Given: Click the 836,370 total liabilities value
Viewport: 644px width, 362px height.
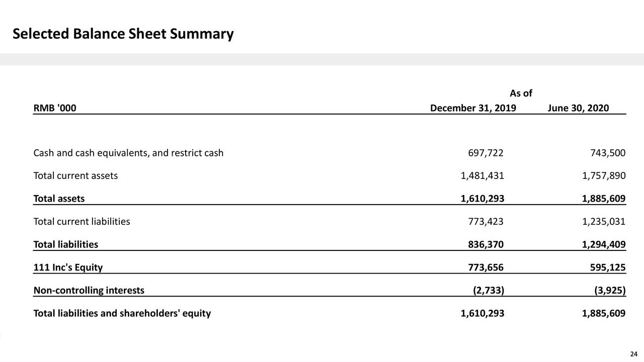Looking at the screenshot, I should click(x=486, y=244).
